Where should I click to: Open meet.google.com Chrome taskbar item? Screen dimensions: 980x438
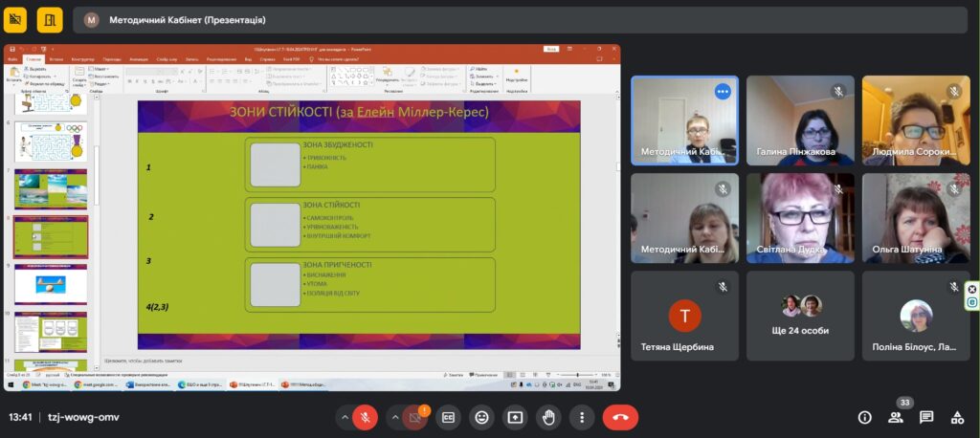[x=96, y=384]
